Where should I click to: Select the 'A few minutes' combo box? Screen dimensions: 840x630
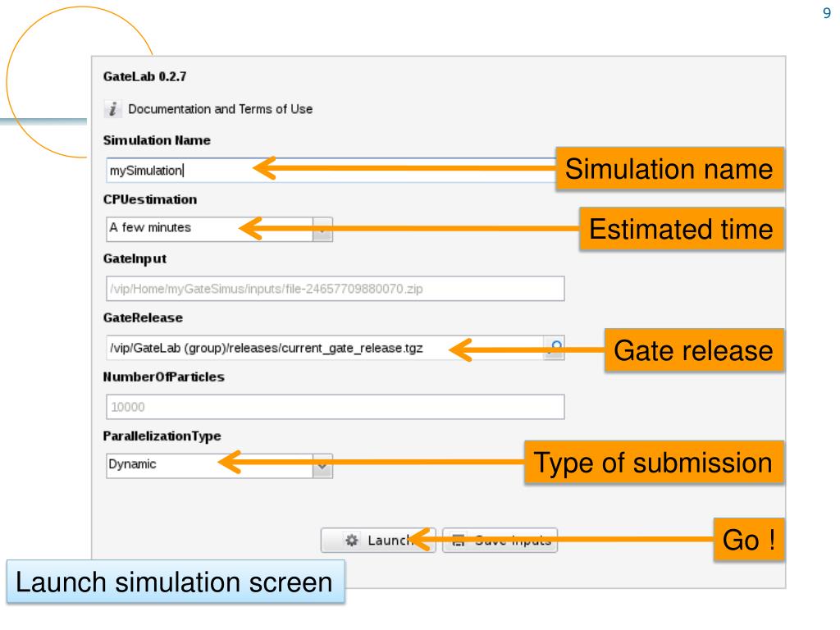pyautogui.click(x=208, y=229)
